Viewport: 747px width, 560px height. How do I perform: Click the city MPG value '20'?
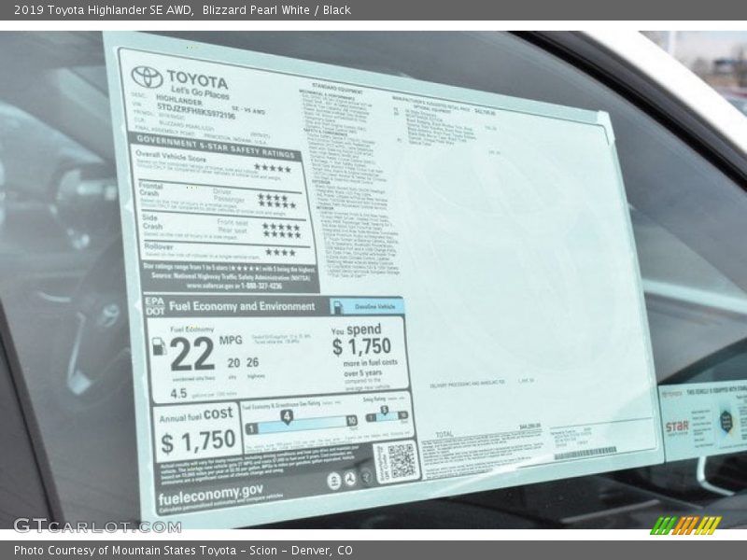tap(233, 363)
